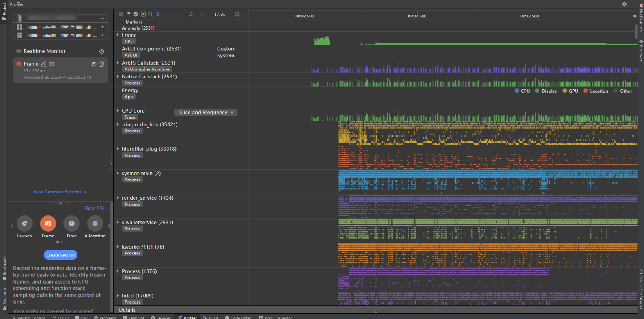This screenshot has width=644, height=319.
Task: Open the Project side panel tab
Action: tap(4, 12)
